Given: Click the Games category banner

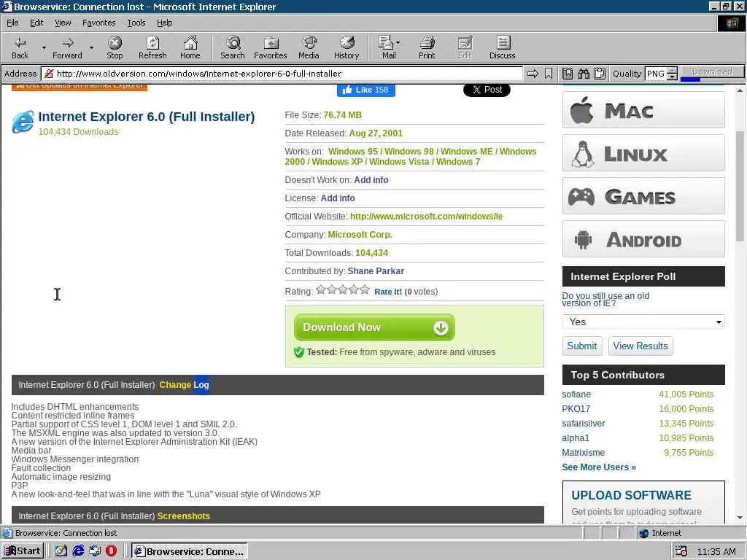Looking at the screenshot, I should point(643,196).
